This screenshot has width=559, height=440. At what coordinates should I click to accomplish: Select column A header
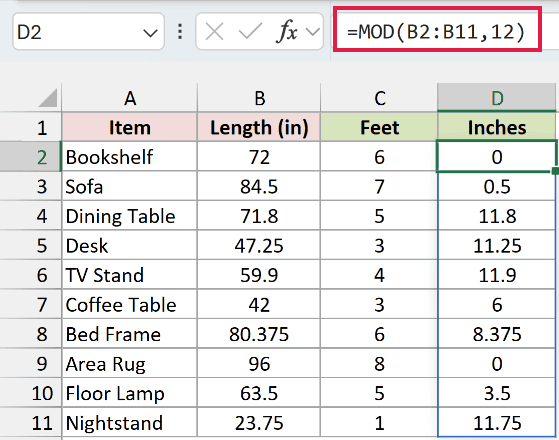pos(129,98)
